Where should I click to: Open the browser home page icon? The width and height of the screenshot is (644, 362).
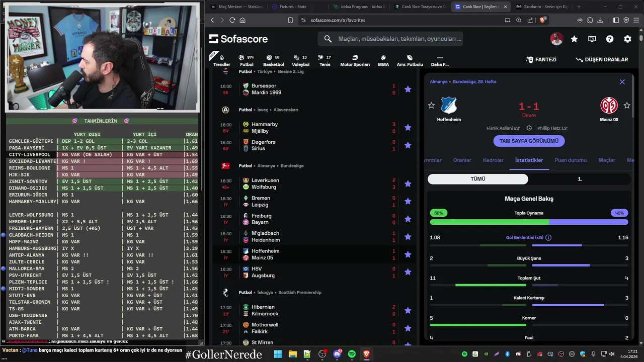coord(243,20)
